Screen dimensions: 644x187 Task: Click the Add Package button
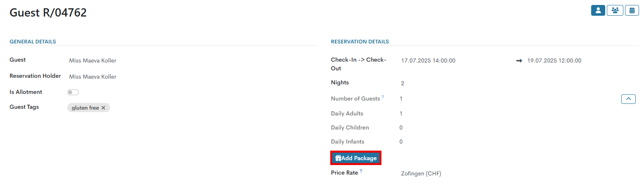coord(356,158)
